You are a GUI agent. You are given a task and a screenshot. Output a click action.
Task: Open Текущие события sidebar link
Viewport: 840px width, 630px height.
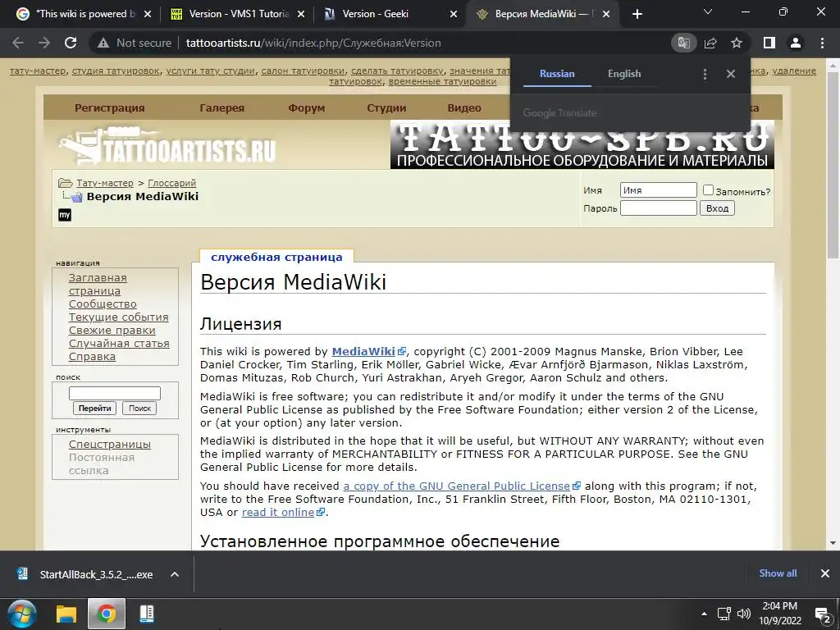tap(118, 317)
